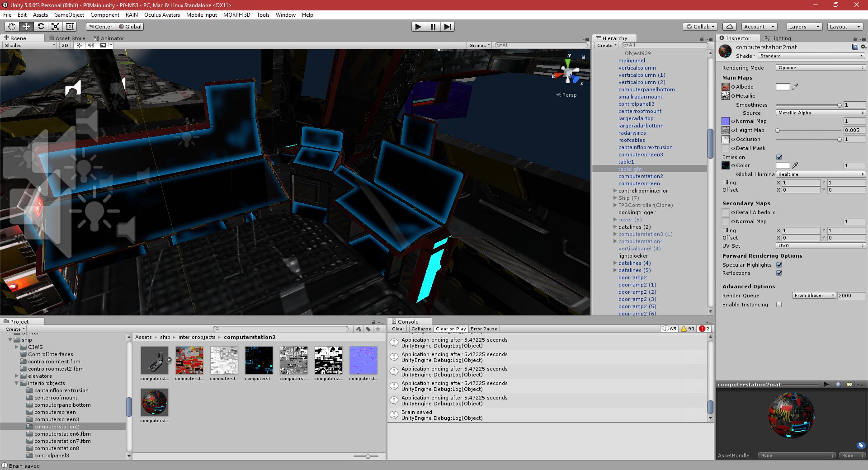The width and height of the screenshot is (868, 470).
Task: Open the Cloud services icon
Action: tap(729, 27)
